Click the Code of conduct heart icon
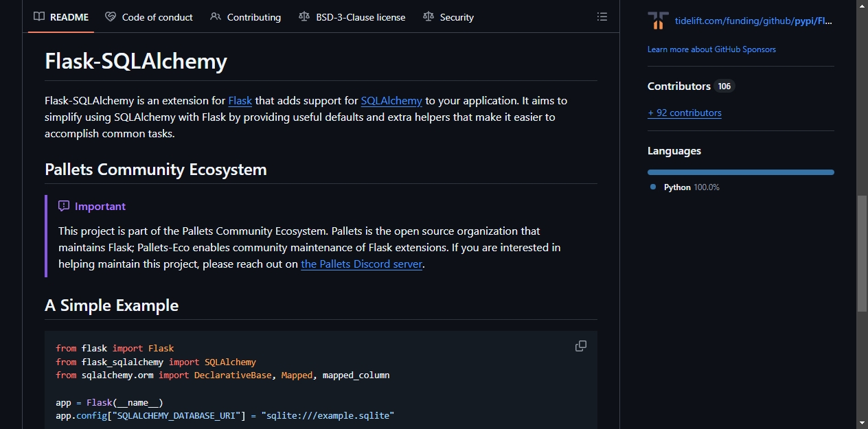This screenshot has height=429, width=868. click(111, 17)
